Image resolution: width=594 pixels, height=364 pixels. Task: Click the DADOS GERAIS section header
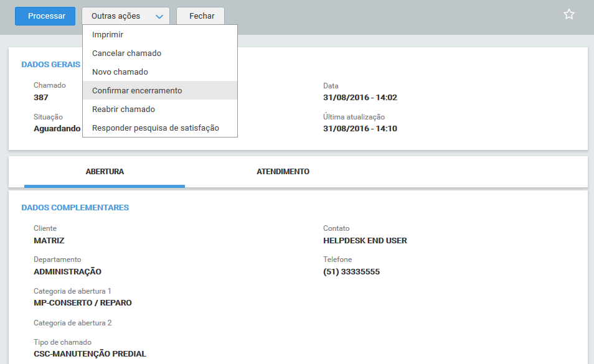click(x=50, y=64)
